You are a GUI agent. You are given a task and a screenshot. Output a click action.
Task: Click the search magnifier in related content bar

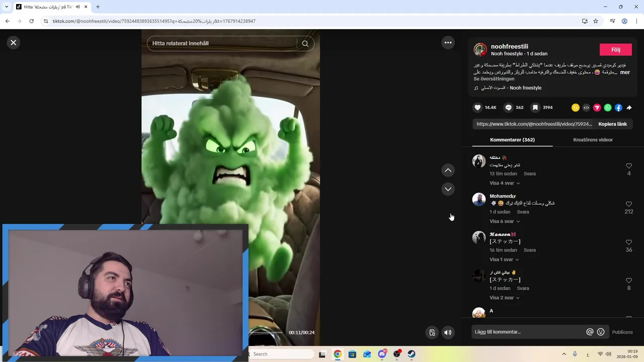point(305,44)
